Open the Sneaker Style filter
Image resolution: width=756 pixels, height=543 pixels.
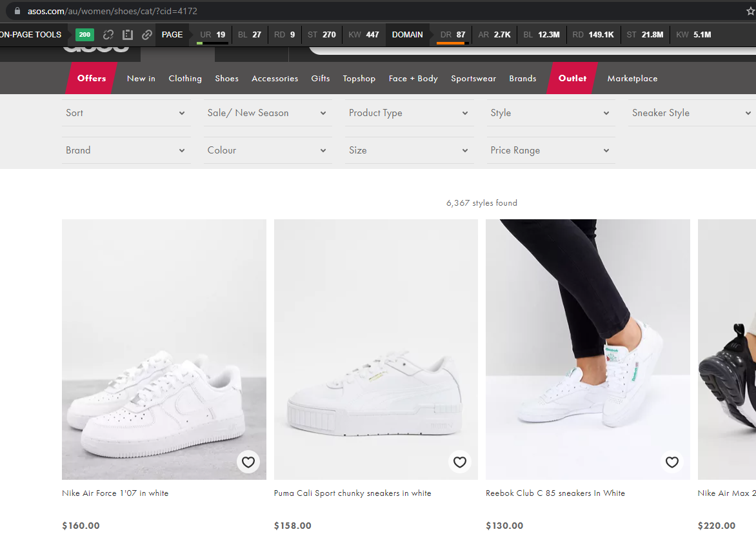coord(692,113)
